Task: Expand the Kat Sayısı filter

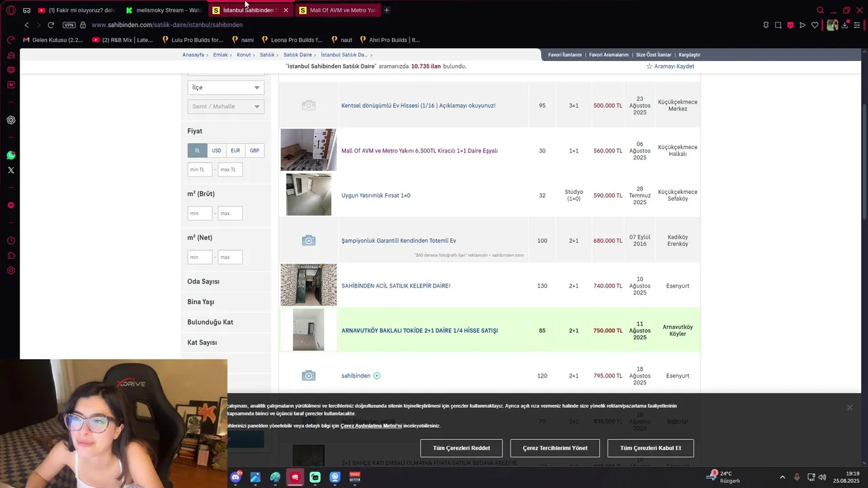Action: [x=226, y=342]
